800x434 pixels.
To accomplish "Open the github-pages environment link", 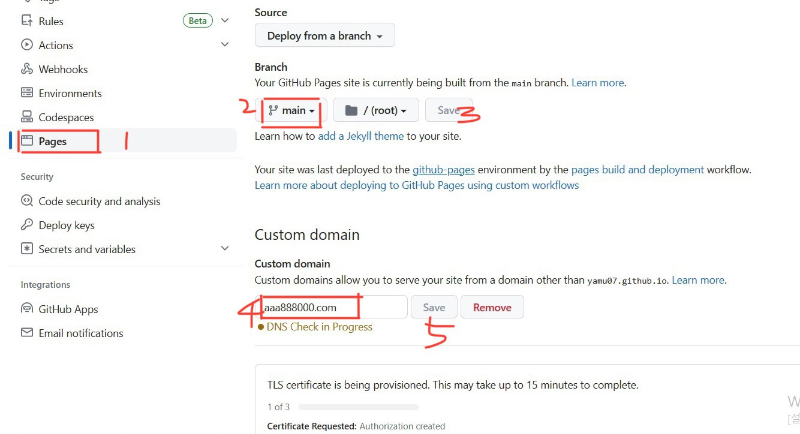I will pyautogui.click(x=443, y=169).
